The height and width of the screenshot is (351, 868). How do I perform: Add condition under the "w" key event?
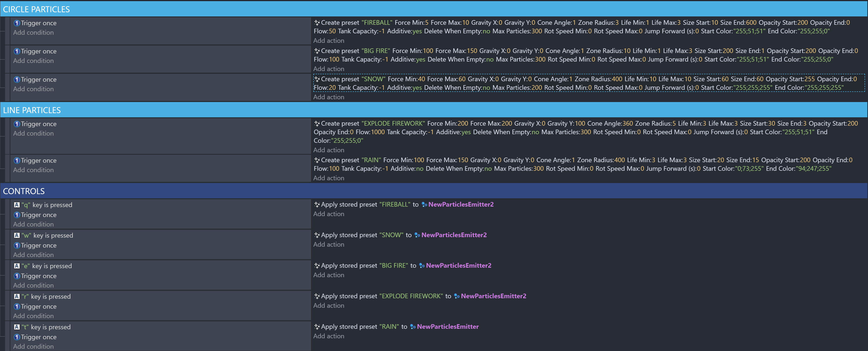coord(33,255)
